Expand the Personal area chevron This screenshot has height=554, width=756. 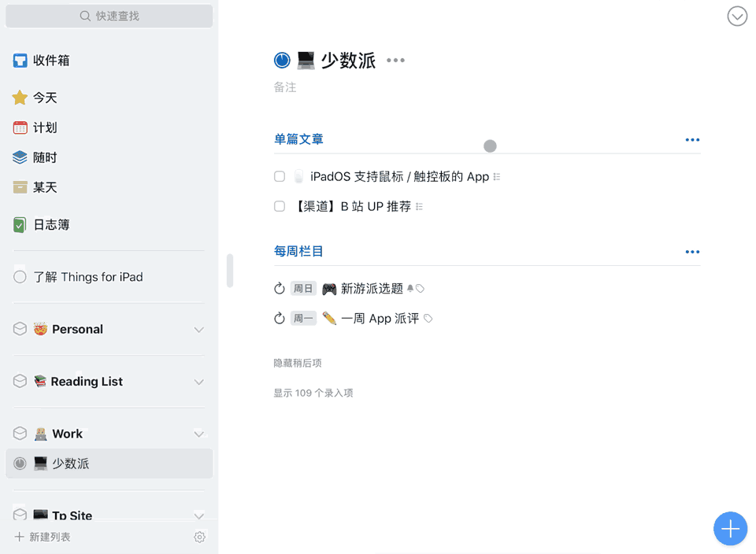coord(198,330)
